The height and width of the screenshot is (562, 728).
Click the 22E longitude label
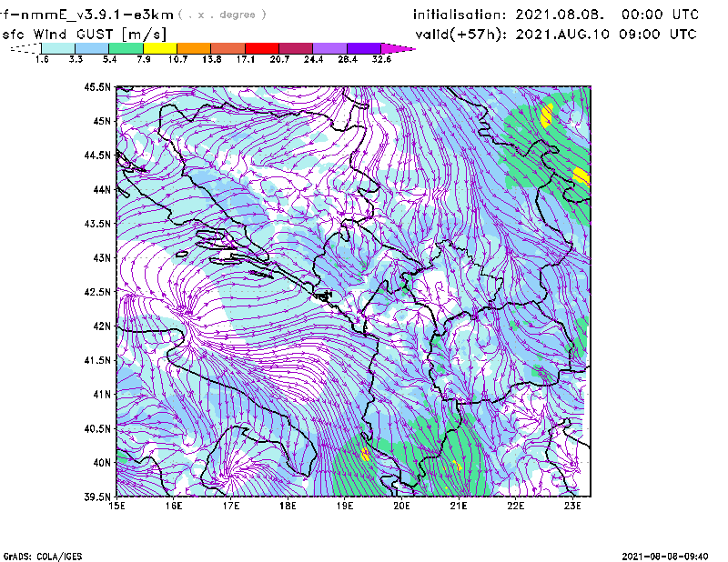click(516, 506)
